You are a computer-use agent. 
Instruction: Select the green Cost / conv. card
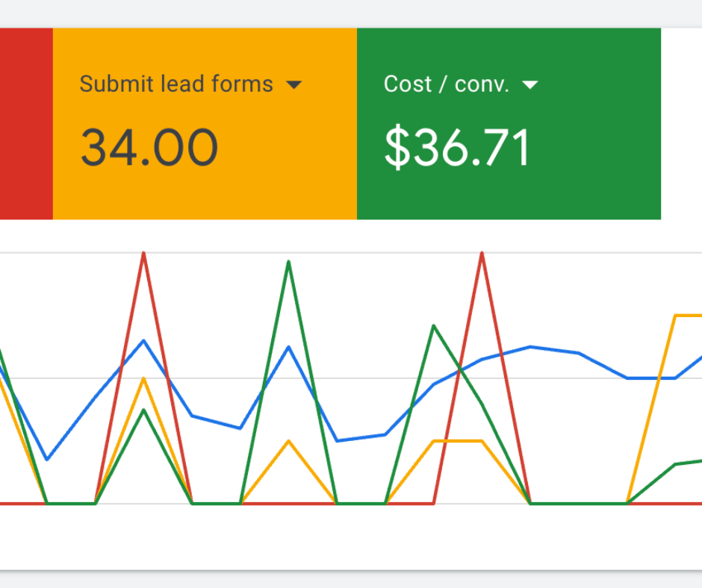[510, 123]
